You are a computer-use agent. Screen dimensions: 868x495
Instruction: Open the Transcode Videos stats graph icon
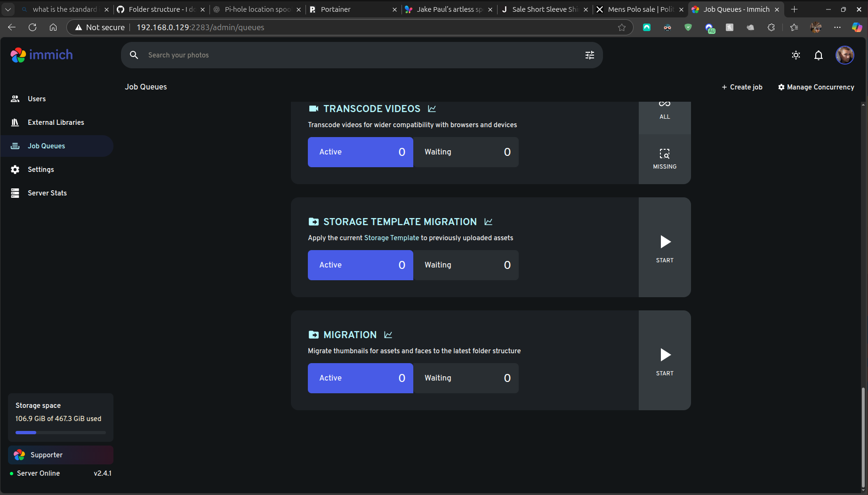pyautogui.click(x=432, y=109)
